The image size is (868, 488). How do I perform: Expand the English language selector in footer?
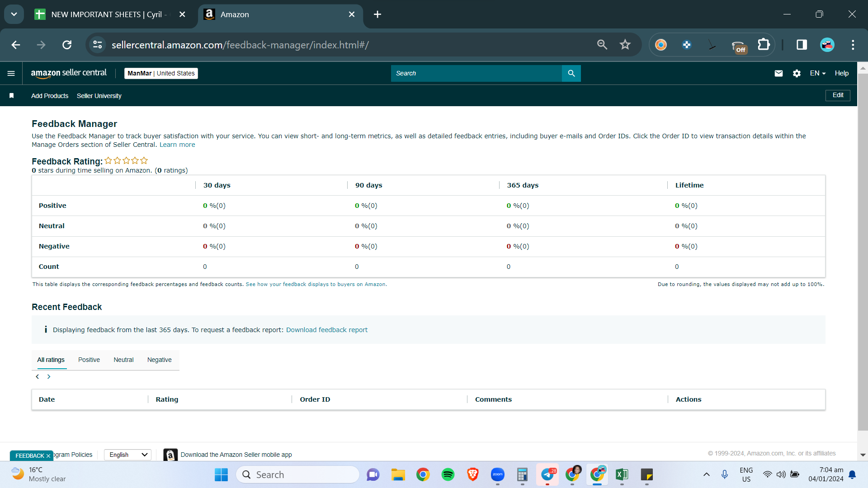pos(127,455)
